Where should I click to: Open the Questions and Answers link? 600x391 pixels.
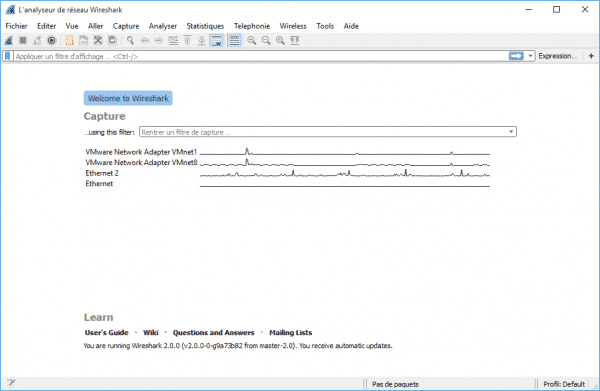coord(214,332)
